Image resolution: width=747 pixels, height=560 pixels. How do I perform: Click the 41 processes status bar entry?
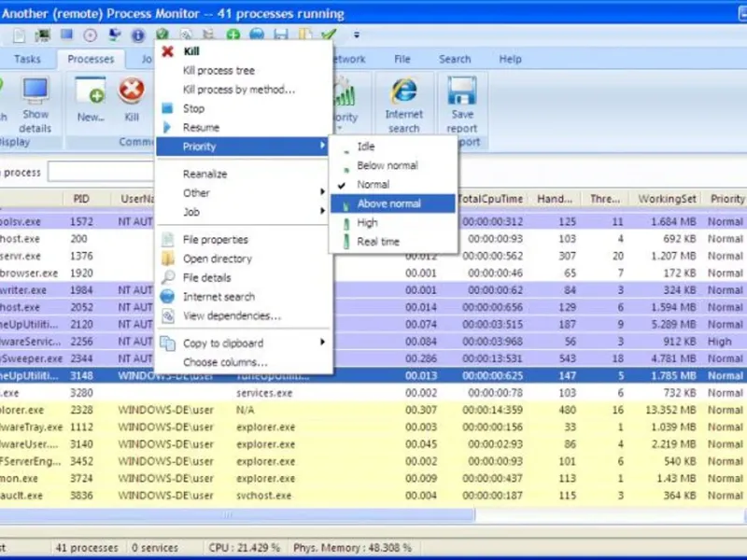point(87,548)
